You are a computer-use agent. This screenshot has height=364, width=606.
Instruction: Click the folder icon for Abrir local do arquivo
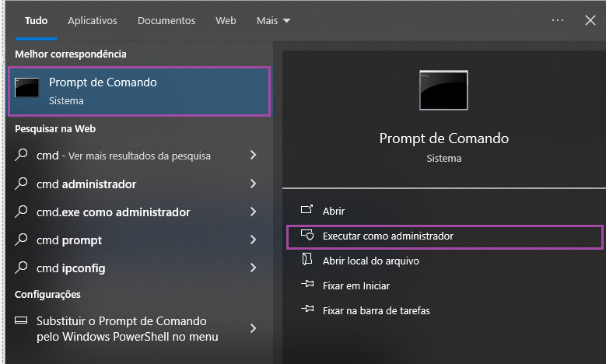(x=307, y=261)
